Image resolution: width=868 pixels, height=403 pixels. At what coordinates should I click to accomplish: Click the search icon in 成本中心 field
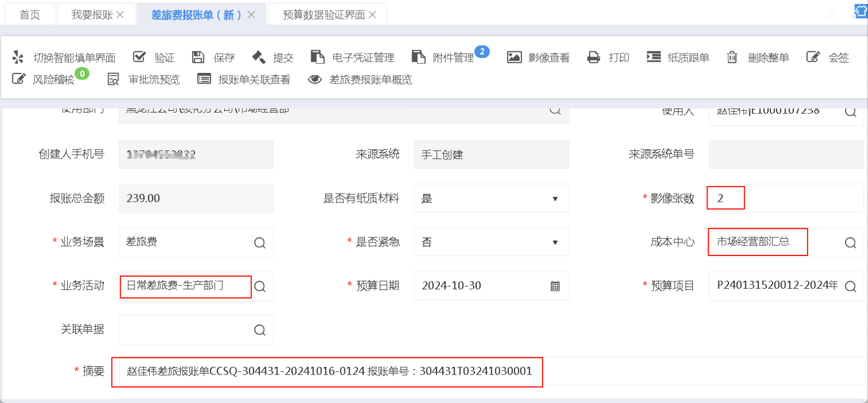850,242
